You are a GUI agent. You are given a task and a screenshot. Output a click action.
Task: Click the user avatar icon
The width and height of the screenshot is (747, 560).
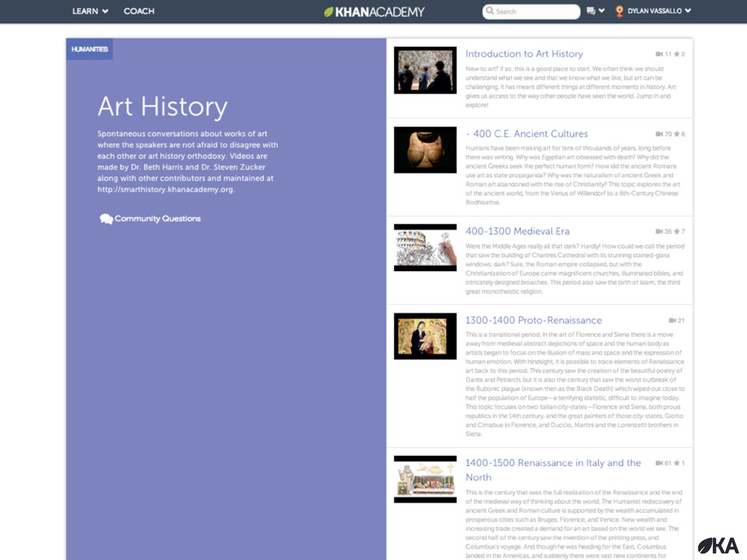click(x=619, y=12)
